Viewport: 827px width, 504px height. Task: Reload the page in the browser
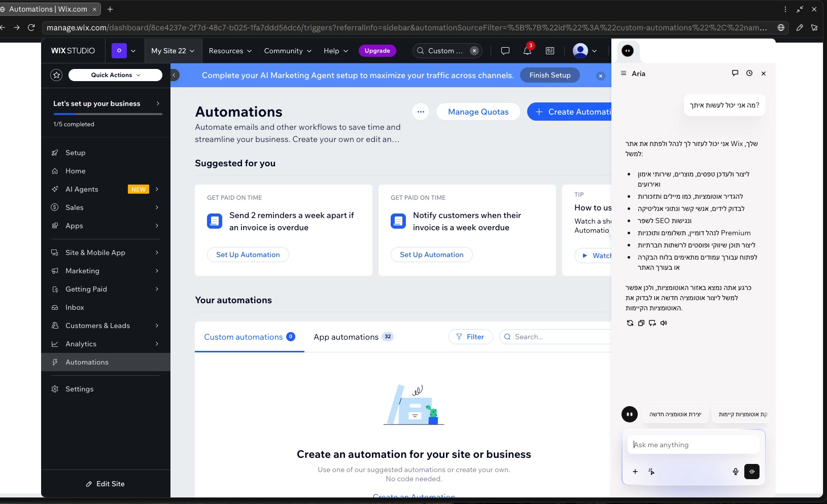[x=31, y=27]
